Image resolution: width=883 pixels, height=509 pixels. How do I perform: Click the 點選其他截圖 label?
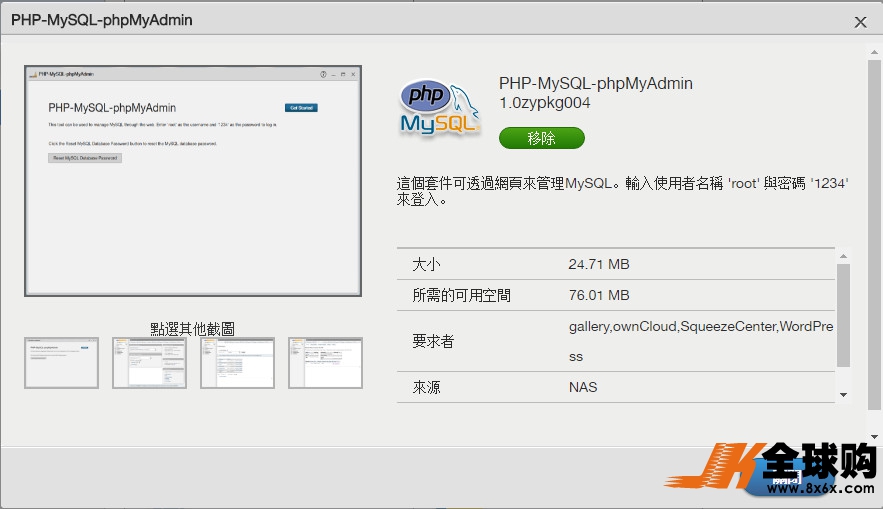tap(193, 328)
